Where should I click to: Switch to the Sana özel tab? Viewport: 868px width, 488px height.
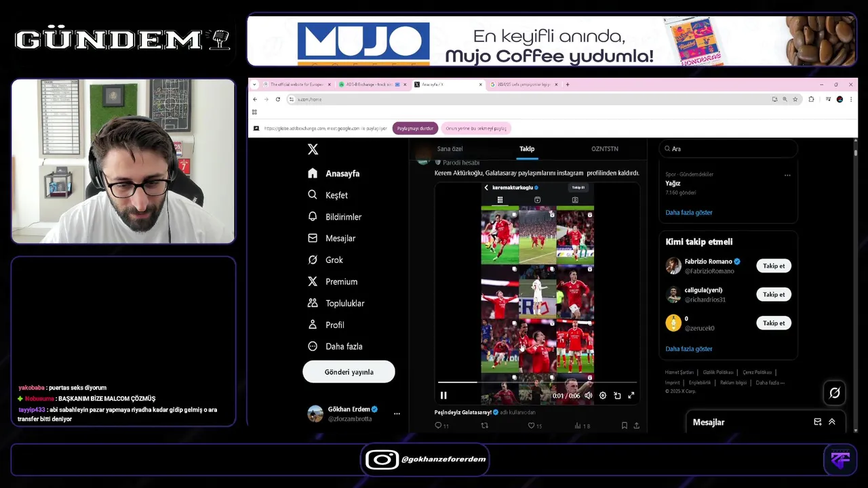click(450, 149)
